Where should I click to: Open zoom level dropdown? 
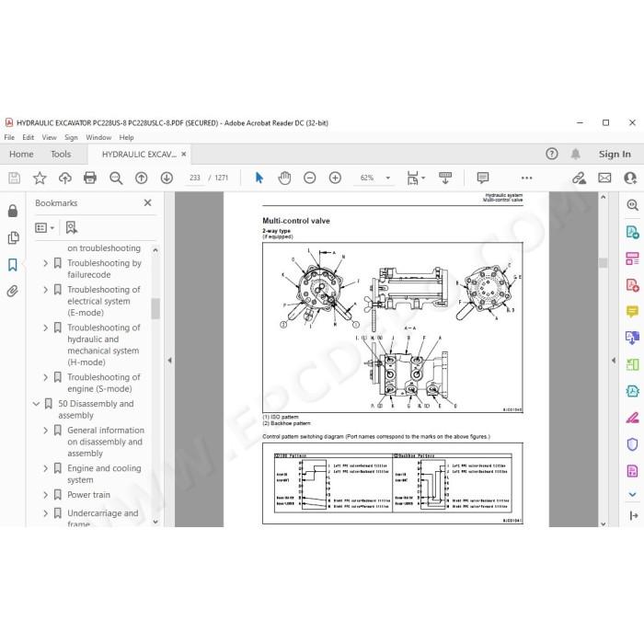coord(387,178)
